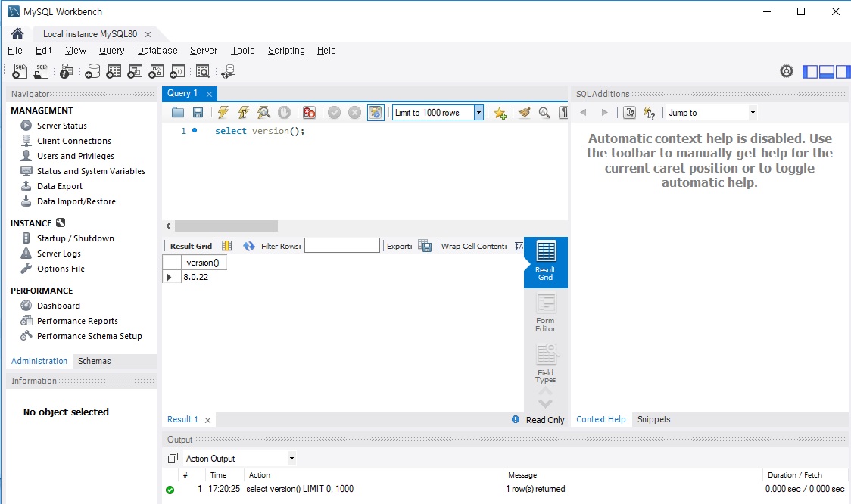Open the Jump to topic dropdown
The height and width of the screenshot is (504, 851).
753,112
